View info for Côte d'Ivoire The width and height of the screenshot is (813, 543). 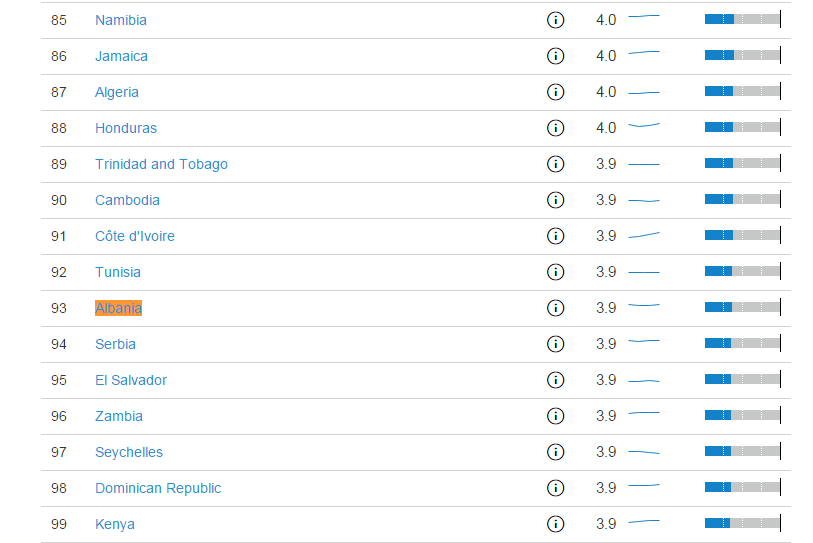coord(555,236)
